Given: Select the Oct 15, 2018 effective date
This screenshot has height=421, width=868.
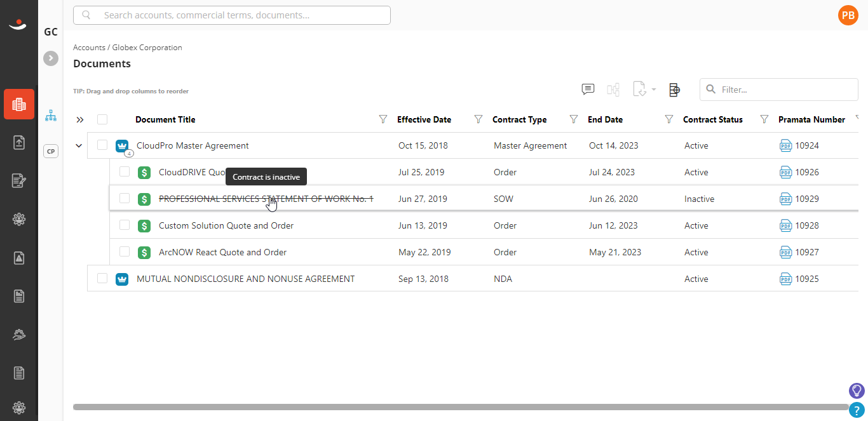Looking at the screenshot, I should click(x=423, y=146).
